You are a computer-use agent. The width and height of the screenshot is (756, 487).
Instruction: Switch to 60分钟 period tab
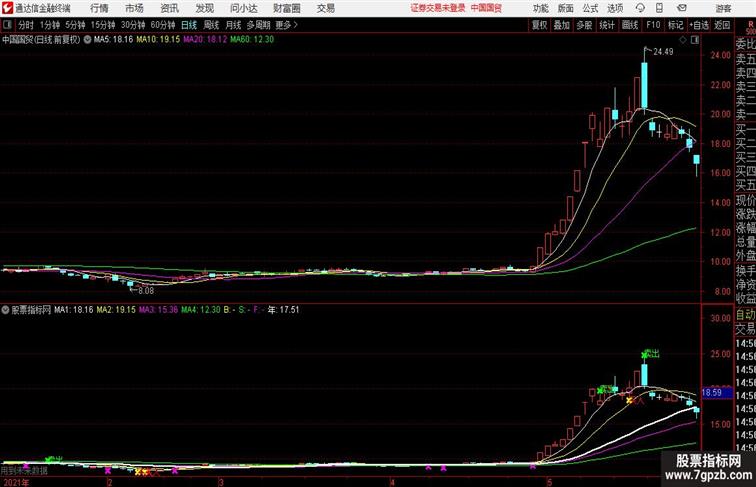[x=163, y=25]
